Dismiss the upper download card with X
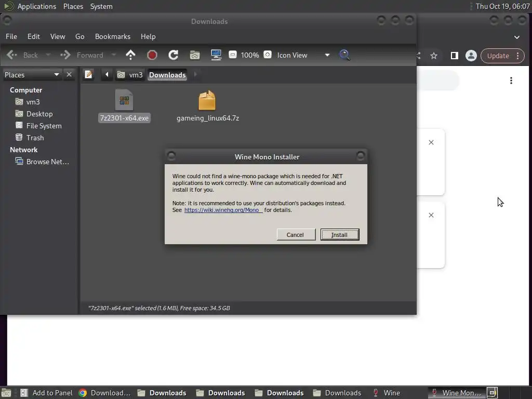The width and height of the screenshot is (532, 399). pos(431,142)
